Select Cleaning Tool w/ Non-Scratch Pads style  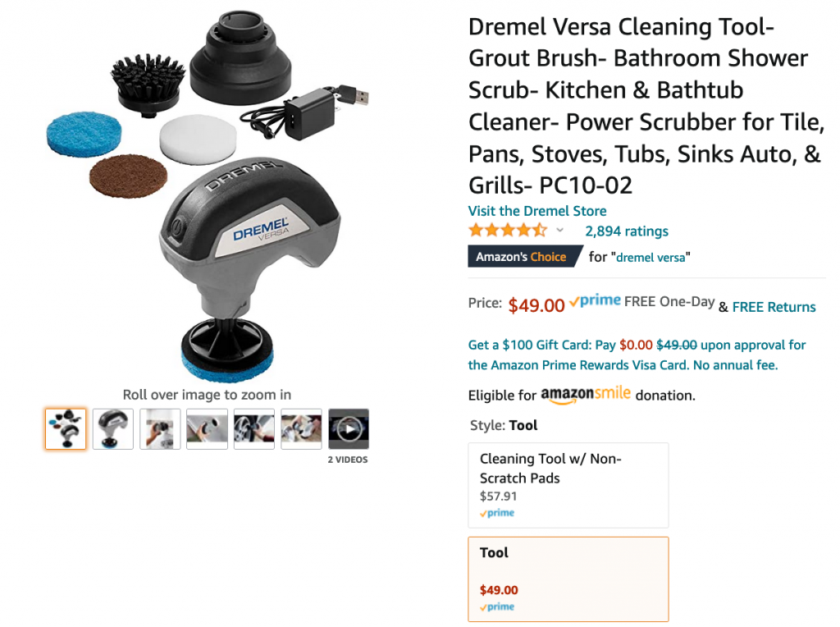pos(568,485)
